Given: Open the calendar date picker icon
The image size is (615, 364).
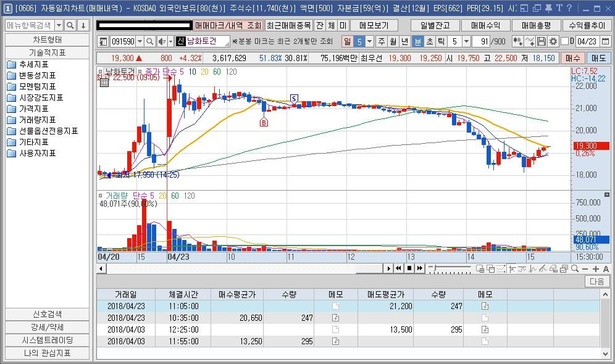Looking at the screenshot, I should (605, 41).
